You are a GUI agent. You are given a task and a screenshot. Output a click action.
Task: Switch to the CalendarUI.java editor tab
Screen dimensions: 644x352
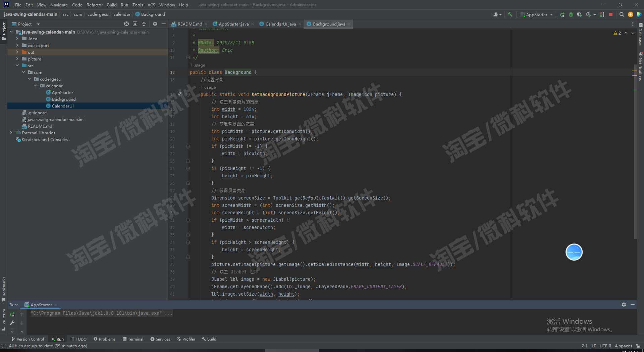280,24
